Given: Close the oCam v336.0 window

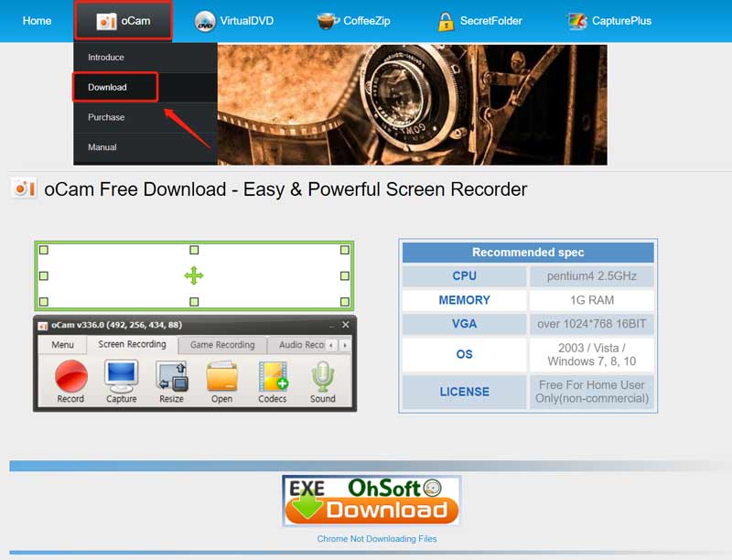Looking at the screenshot, I should [x=346, y=324].
